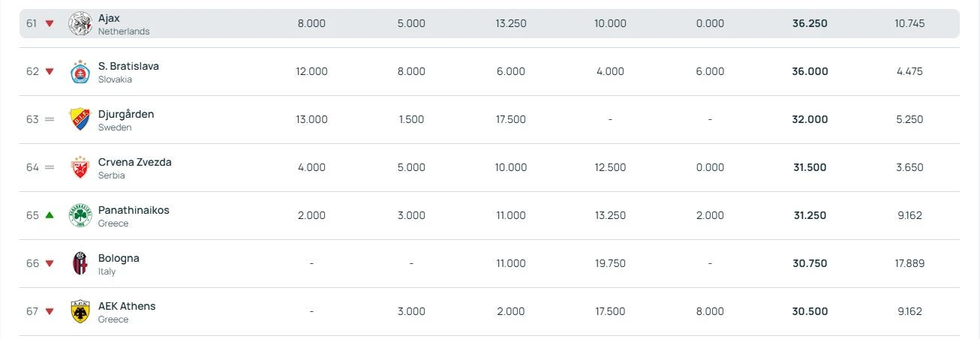
Task: Select the Djurgården shield logo
Action: (x=80, y=120)
